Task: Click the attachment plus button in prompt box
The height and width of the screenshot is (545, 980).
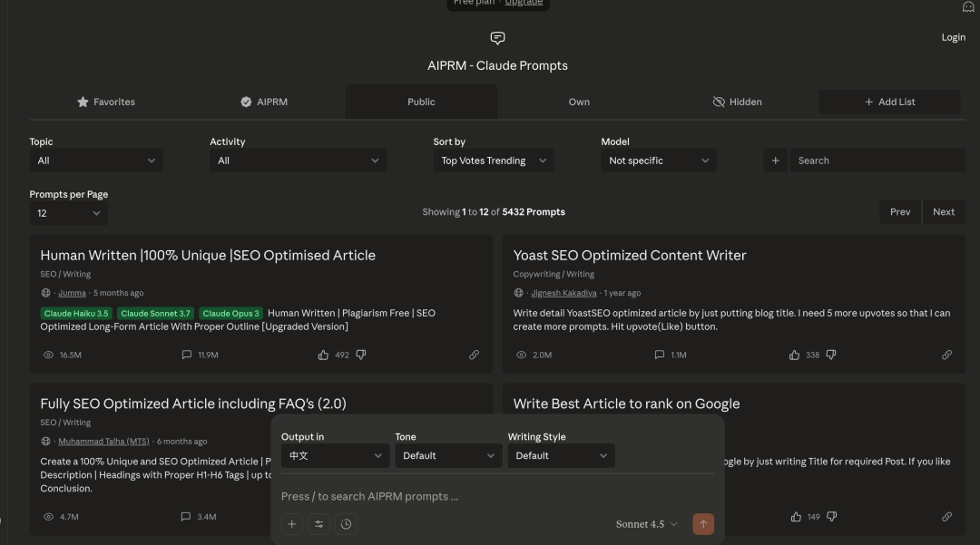Action: (x=292, y=524)
